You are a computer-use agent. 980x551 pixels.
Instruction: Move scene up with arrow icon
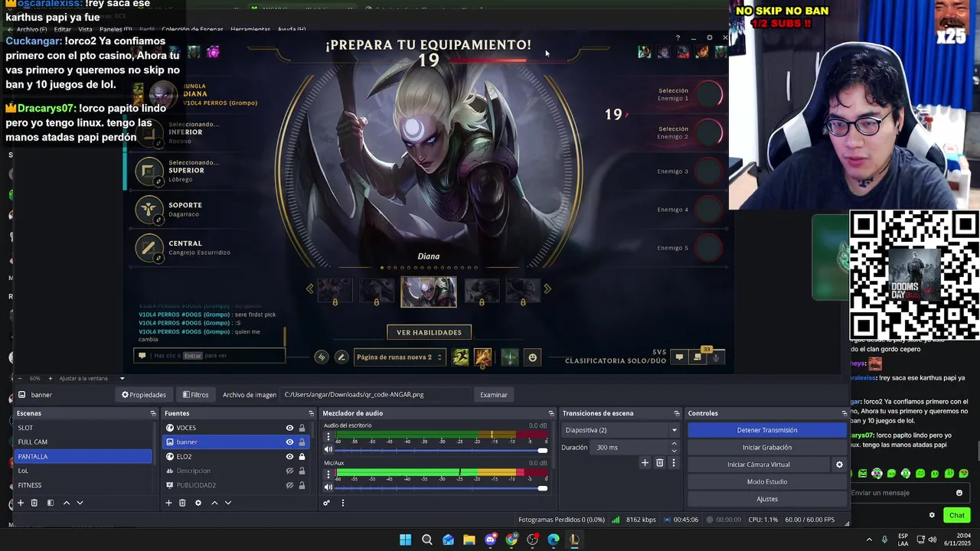click(67, 503)
